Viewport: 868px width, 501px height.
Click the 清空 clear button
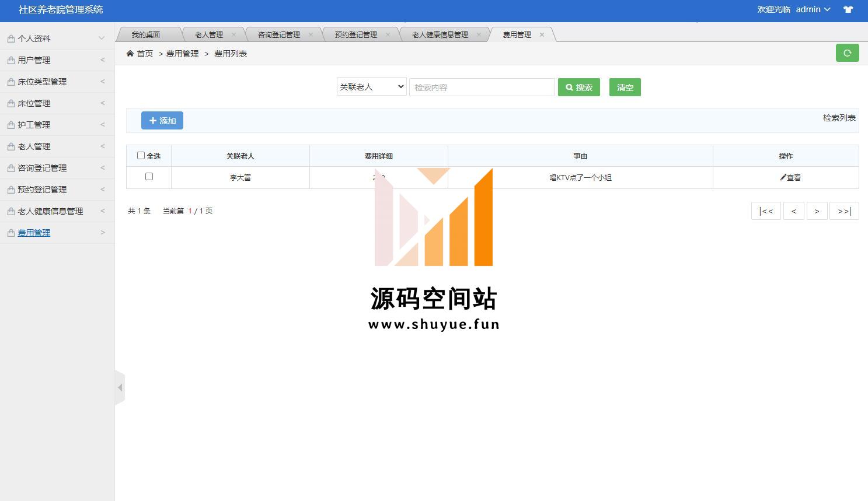625,87
